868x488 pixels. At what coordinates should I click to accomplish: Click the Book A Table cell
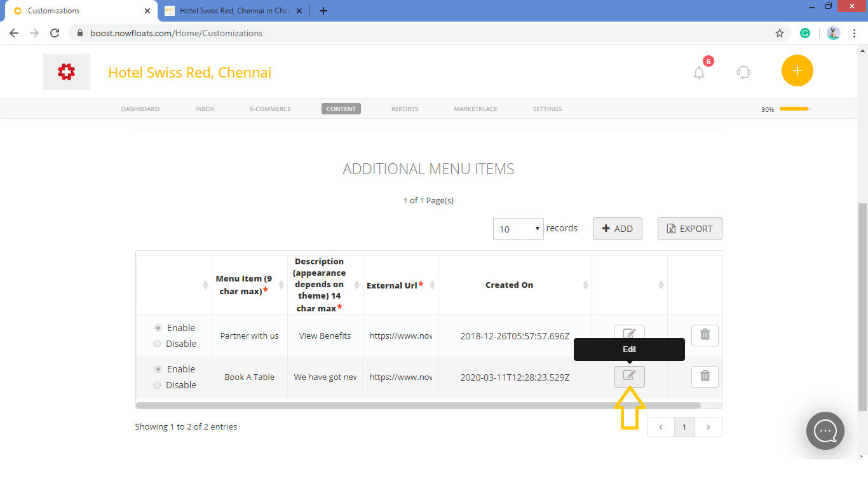(250, 377)
